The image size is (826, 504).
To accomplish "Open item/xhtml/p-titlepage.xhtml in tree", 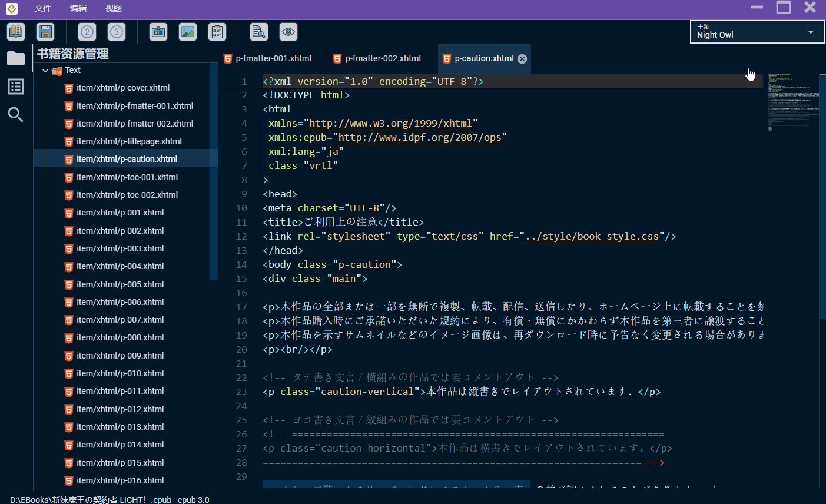I will [129, 141].
